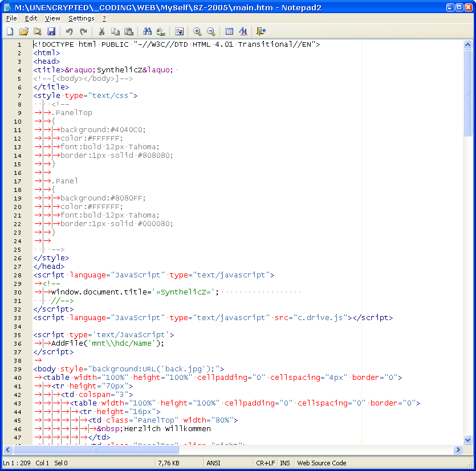Click the Redo arrow icon
The height and width of the screenshot is (471, 476).
pyautogui.click(x=83, y=31)
